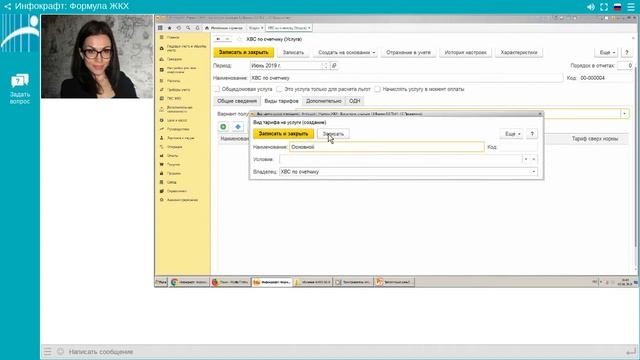The image size is (640, 360).
Task: Click 'Характеристики' button
Action: pyautogui.click(x=519, y=52)
